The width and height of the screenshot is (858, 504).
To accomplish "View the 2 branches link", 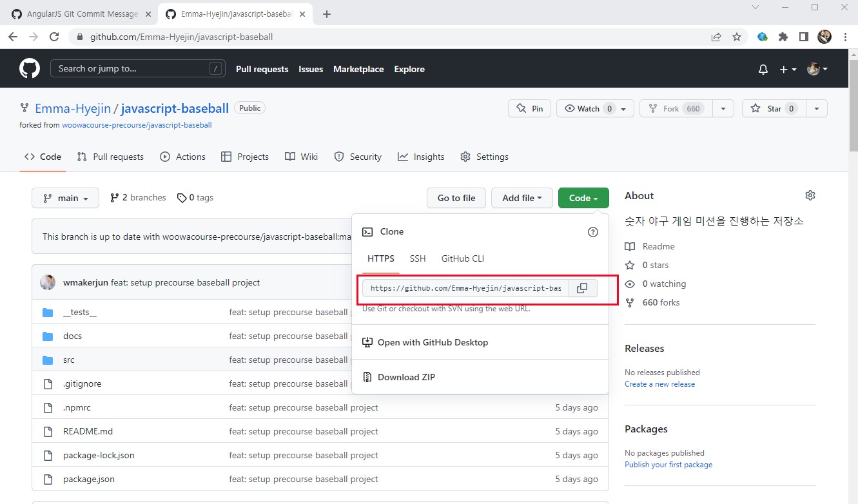I will coord(138,198).
